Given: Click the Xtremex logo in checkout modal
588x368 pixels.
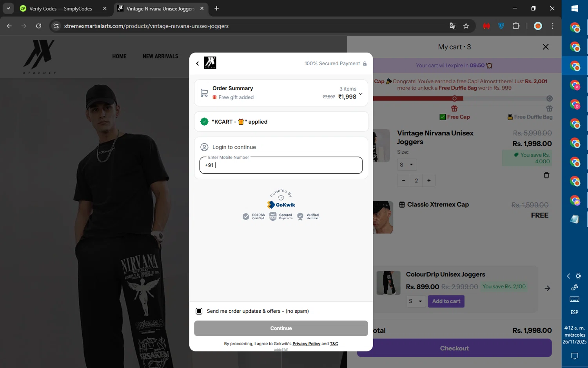Looking at the screenshot, I should [x=210, y=63].
